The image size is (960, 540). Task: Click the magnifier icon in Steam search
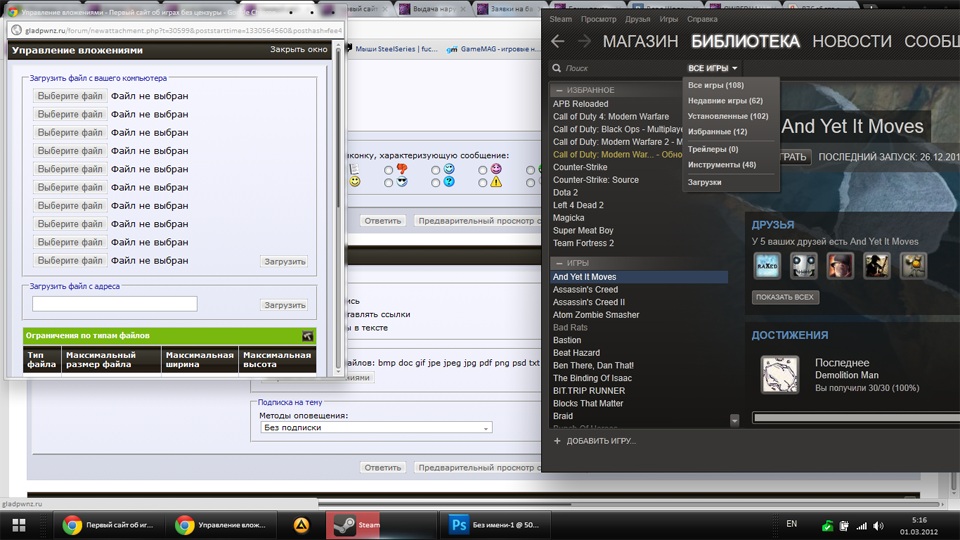557,68
